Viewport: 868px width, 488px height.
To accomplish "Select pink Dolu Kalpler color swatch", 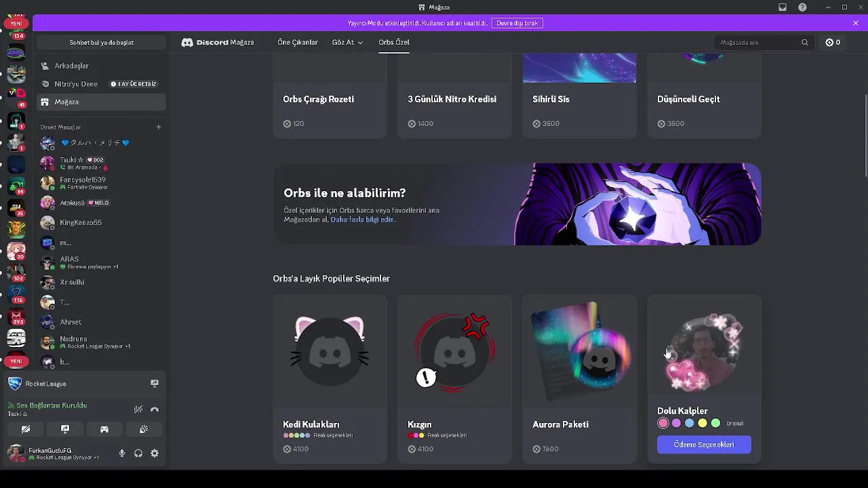I will [x=663, y=424].
